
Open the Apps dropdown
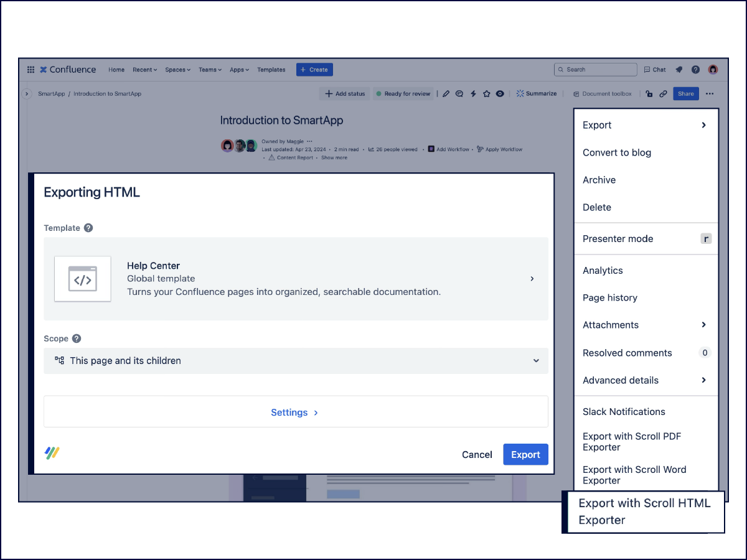pos(240,70)
